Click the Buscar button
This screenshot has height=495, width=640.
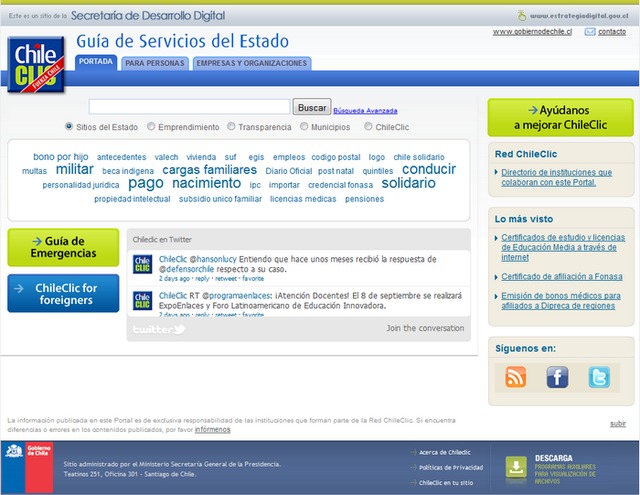[312, 107]
